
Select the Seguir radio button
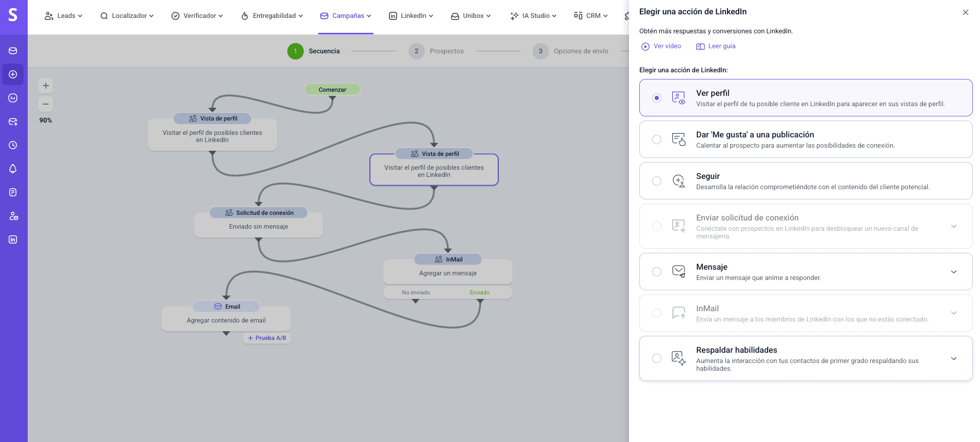[657, 181]
